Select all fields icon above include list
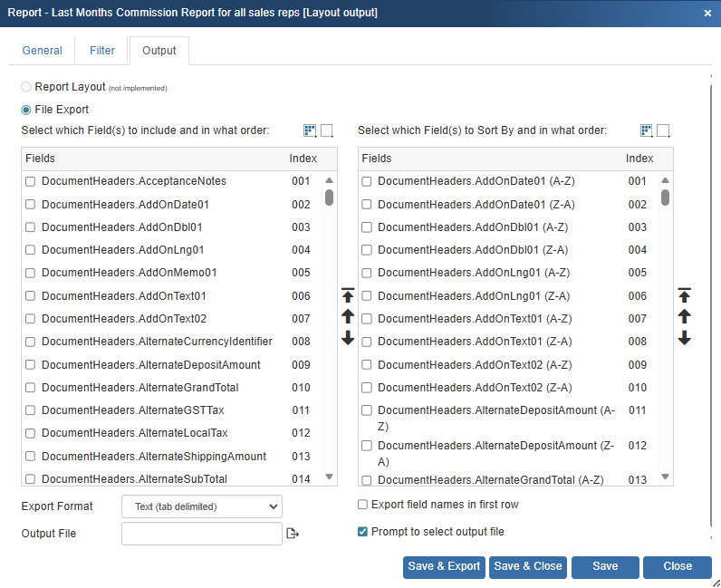 tap(311, 130)
